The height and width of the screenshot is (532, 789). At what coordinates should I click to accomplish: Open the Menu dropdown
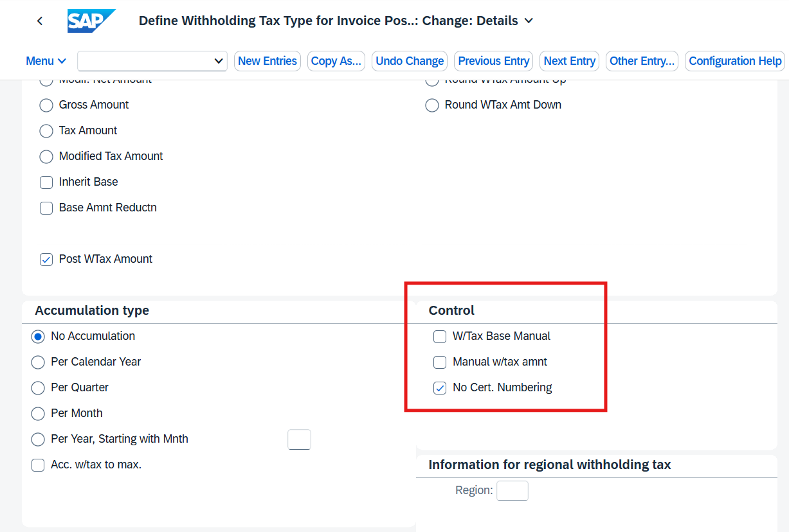click(46, 61)
